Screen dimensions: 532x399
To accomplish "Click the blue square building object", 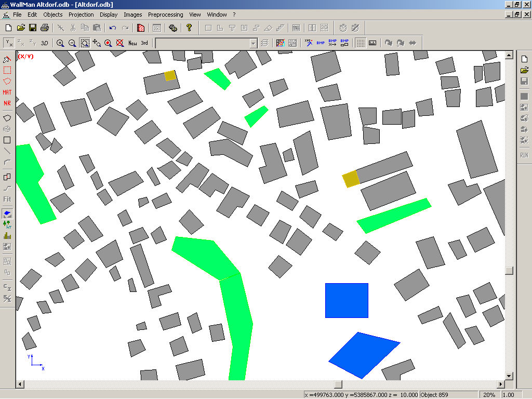I will pos(347,300).
